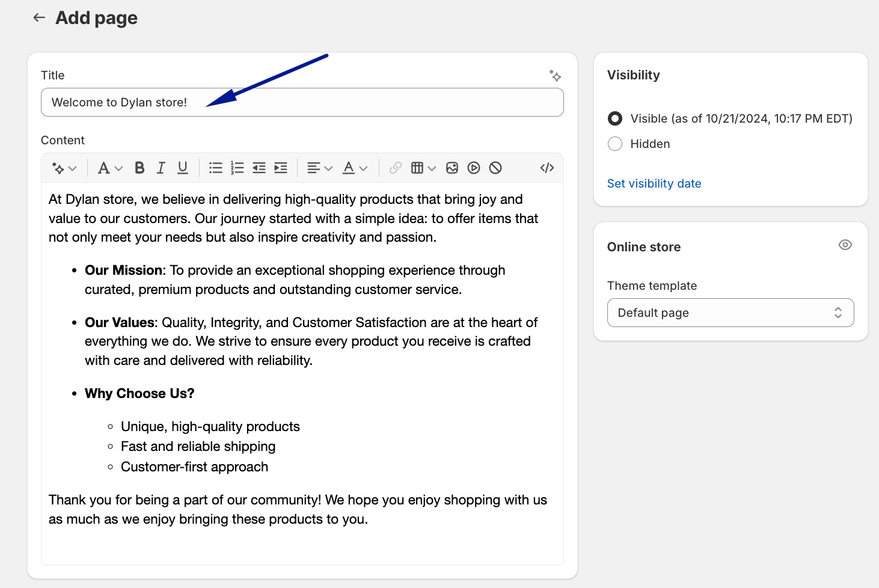Open the insert table dropdown
Viewport: 879px width, 588px height.
[x=423, y=168]
